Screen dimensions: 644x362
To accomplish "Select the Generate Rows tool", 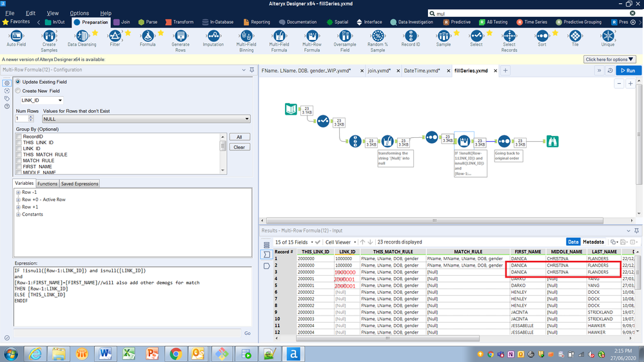I will tap(181, 41).
